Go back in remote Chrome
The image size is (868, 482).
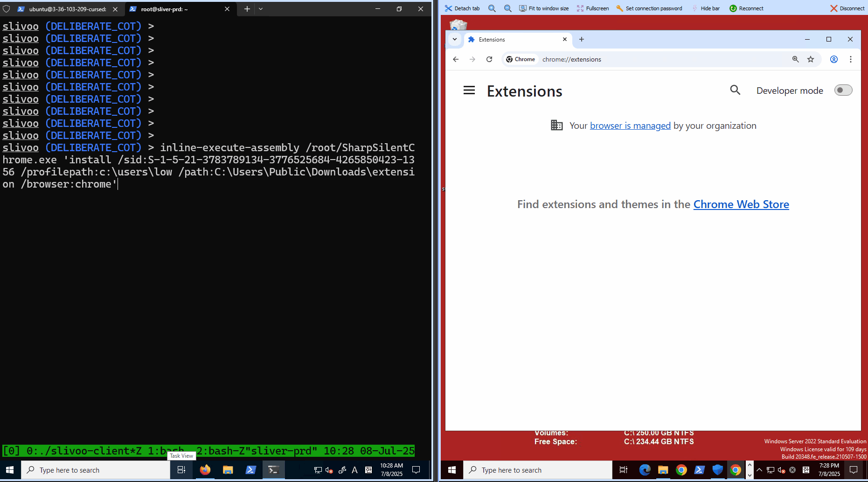tap(456, 59)
